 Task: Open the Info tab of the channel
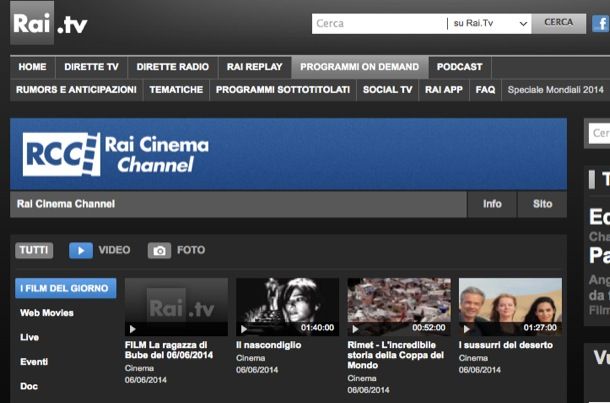[492, 204]
